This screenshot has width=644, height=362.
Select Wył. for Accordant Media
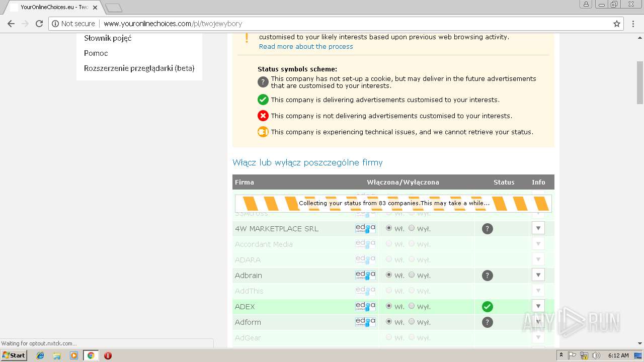(x=412, y=244)
